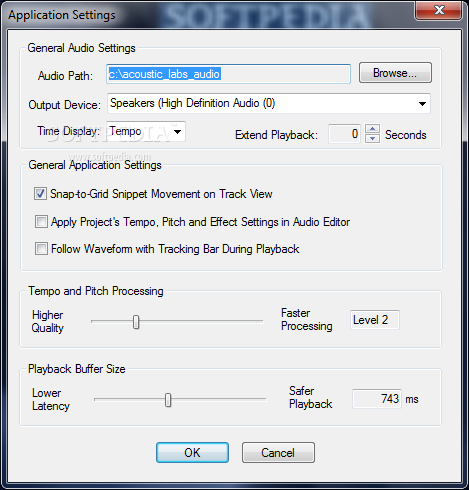Enable Apply Project's Tempo, Pitch and Effect Settings
Viewport: 469px width, 490px height.
point(41,222)
